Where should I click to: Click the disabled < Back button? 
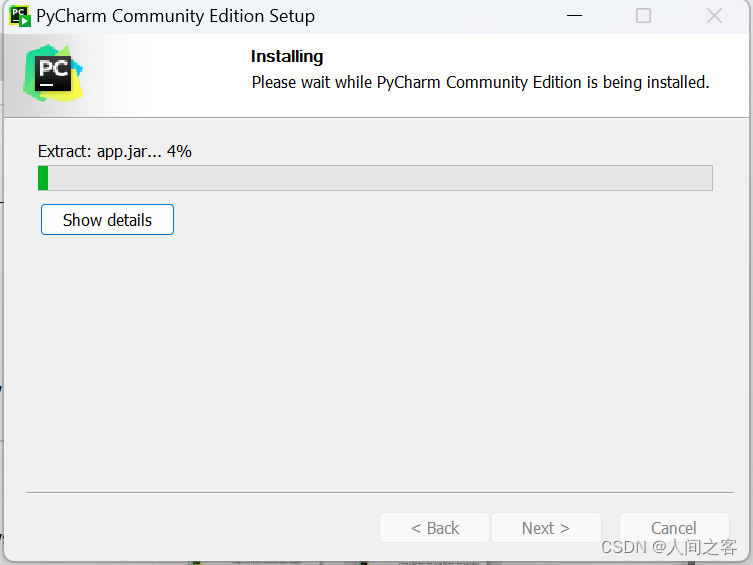click(x=434, y=528)
